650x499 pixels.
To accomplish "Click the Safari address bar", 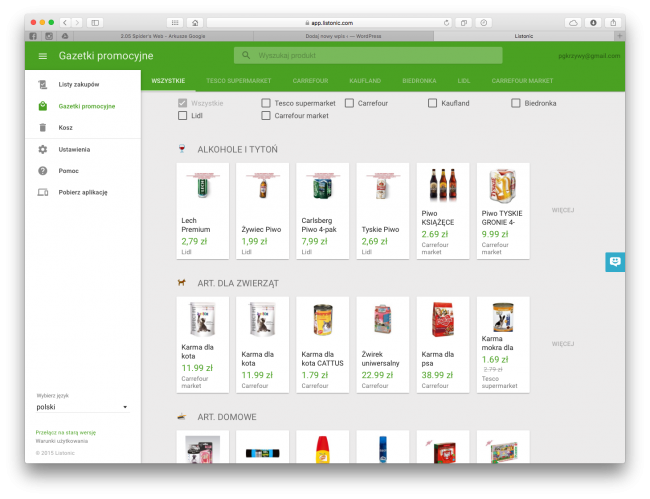I will (x=329, y=23).
